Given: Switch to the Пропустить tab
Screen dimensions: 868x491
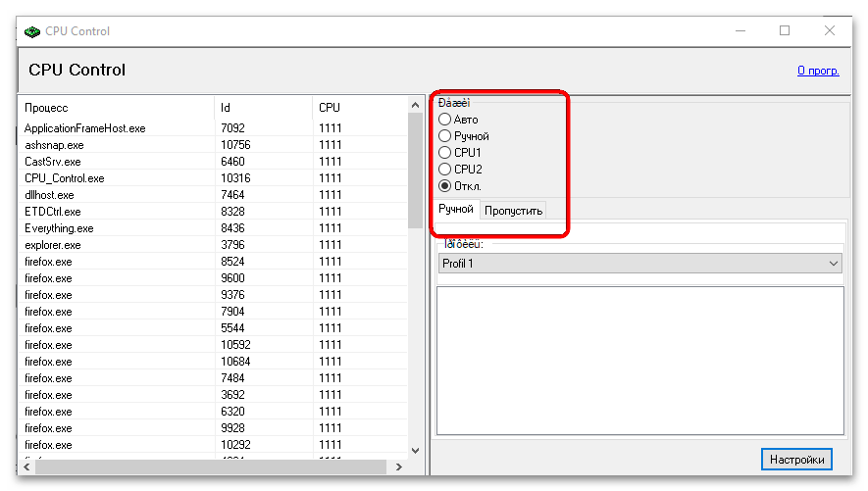Looking at the screenshot, I should tap(513, 211).
